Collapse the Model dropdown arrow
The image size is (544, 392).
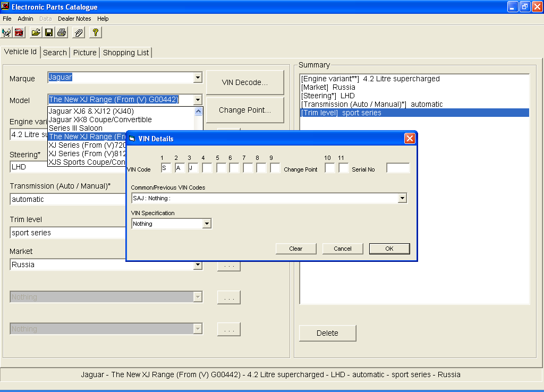pos(198,100)
